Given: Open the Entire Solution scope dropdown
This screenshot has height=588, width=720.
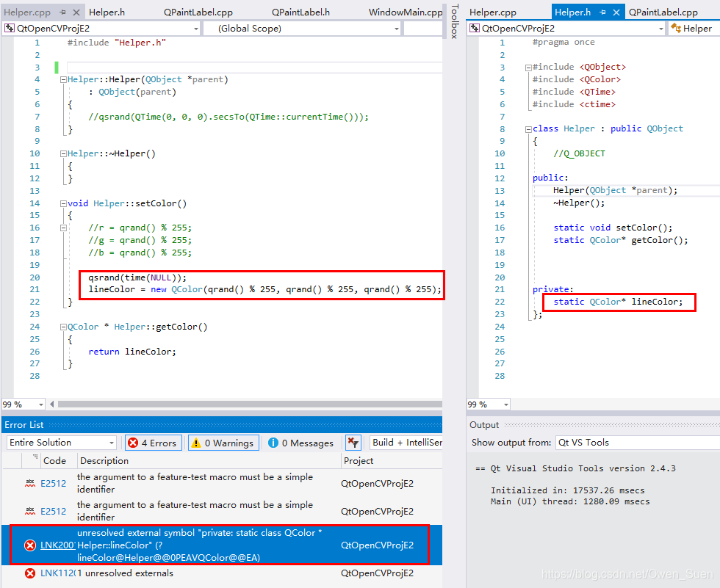Looking at the screenshot, I should point(112,443).
